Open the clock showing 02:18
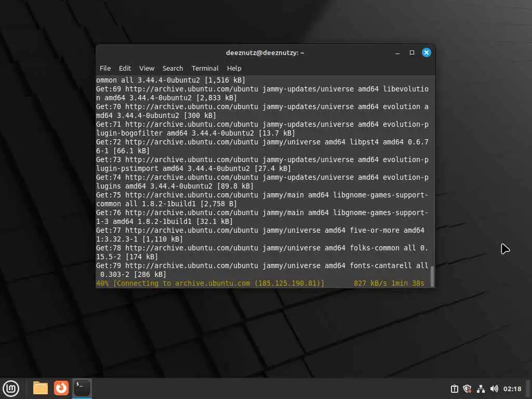 512,389
